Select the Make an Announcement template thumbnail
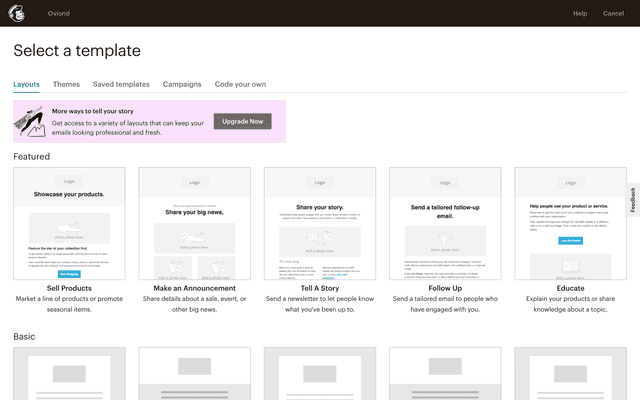 (x=194, y=223)
